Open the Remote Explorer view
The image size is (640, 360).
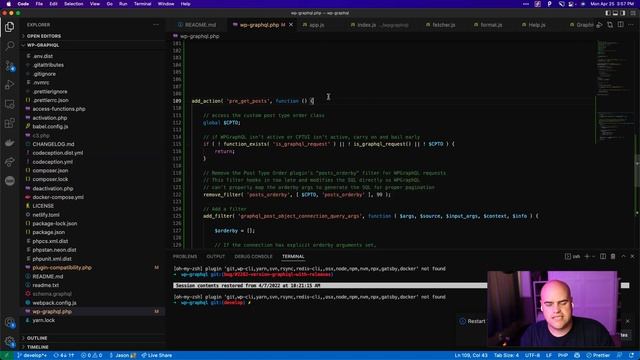pos(9,104)
